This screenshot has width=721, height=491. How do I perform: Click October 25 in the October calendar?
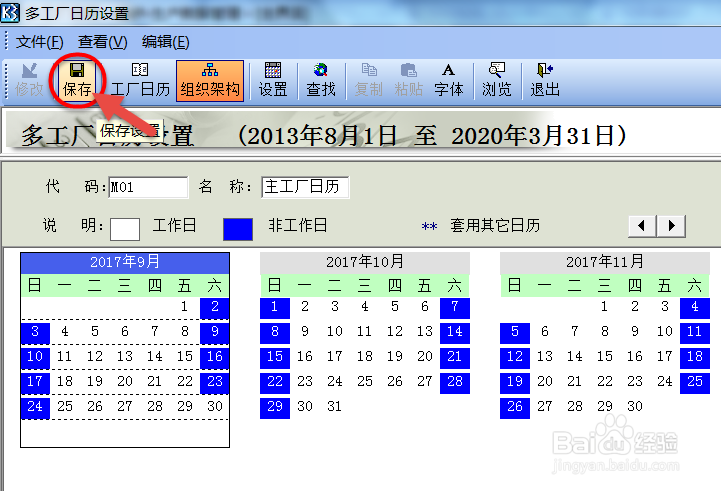click(x=365, y=382)
